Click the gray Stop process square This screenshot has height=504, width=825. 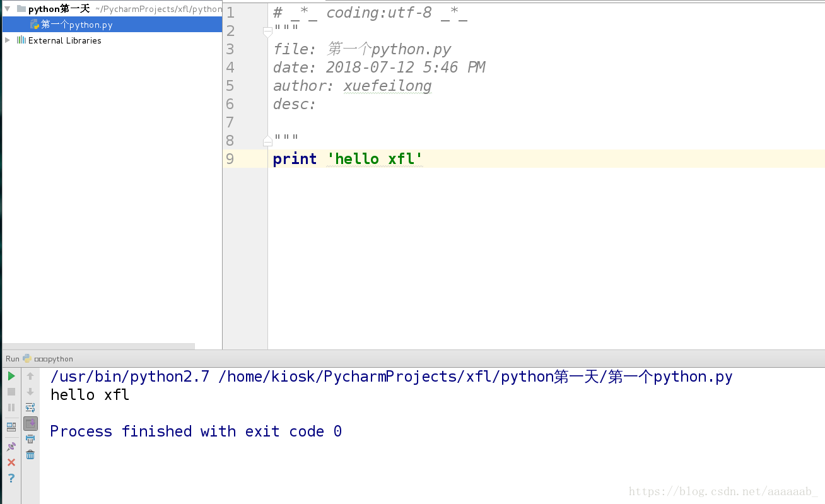[x=11, y=392]
